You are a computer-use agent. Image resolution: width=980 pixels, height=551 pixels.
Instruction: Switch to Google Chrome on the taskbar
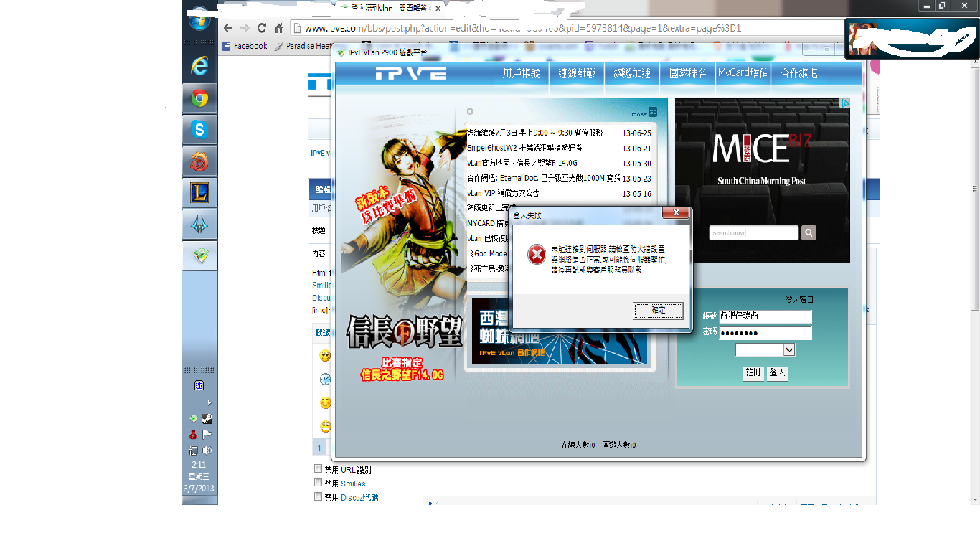(x=199, y=98)
